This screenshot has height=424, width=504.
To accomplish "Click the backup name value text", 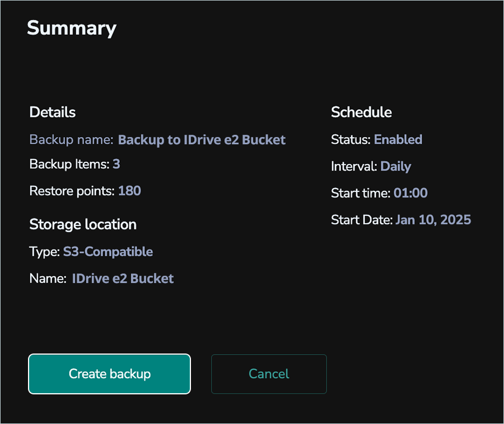I will tap(202, 140).
